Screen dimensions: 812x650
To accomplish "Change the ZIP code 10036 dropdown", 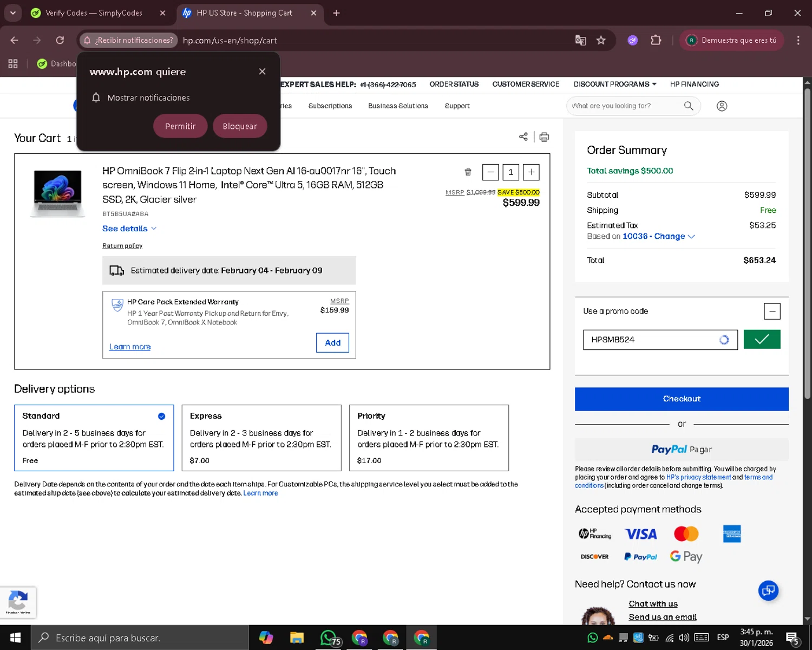I will (659, 236).
